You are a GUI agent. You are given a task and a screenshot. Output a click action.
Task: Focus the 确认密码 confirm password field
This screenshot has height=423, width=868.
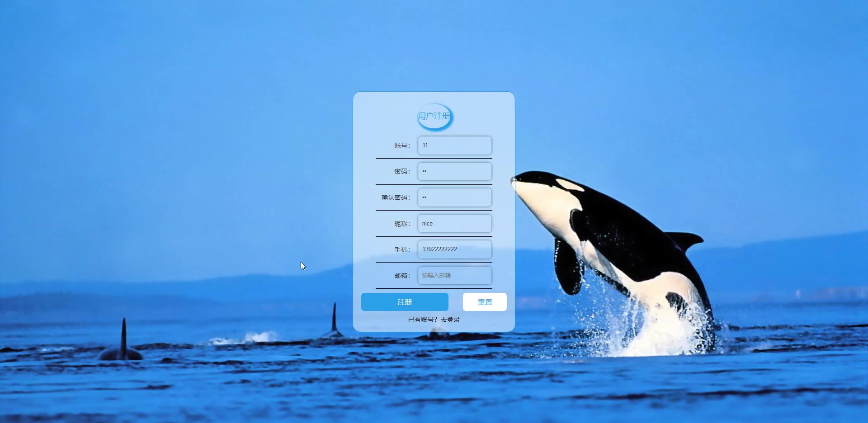point(454,197)
